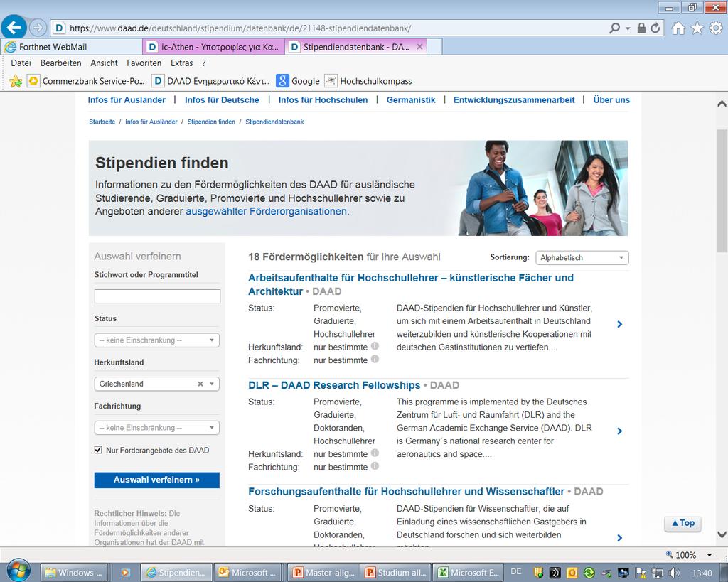Open Forschungsaufenthalte für Hochschullehrer und Wissenschaftler title
728x582 pixels.
click(406, 492)
